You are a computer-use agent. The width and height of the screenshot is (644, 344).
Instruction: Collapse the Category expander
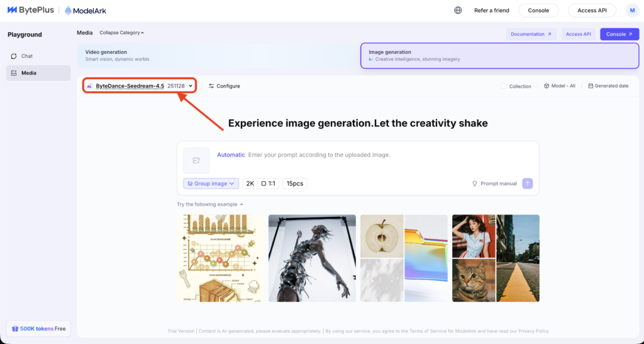tap(122, 33)
